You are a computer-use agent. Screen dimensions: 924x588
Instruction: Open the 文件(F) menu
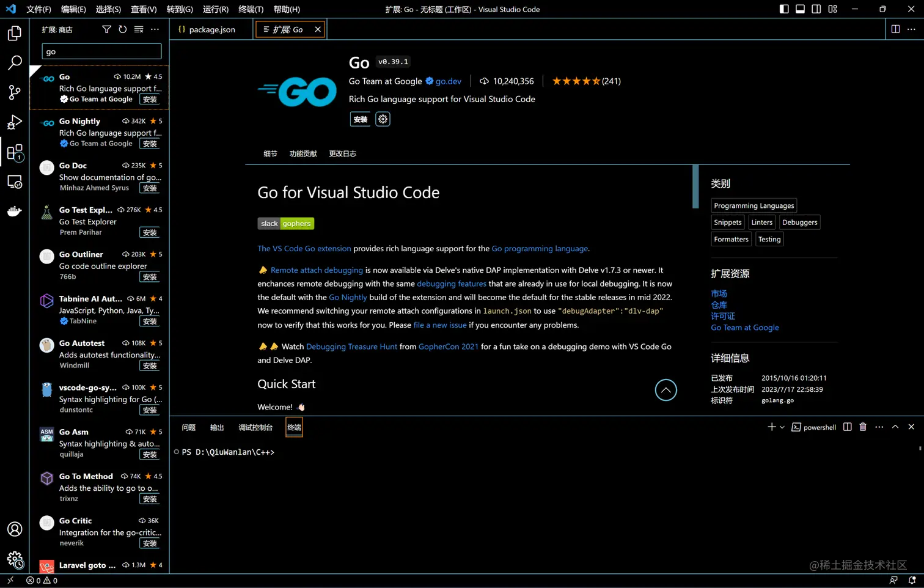[x=38, y=9]
